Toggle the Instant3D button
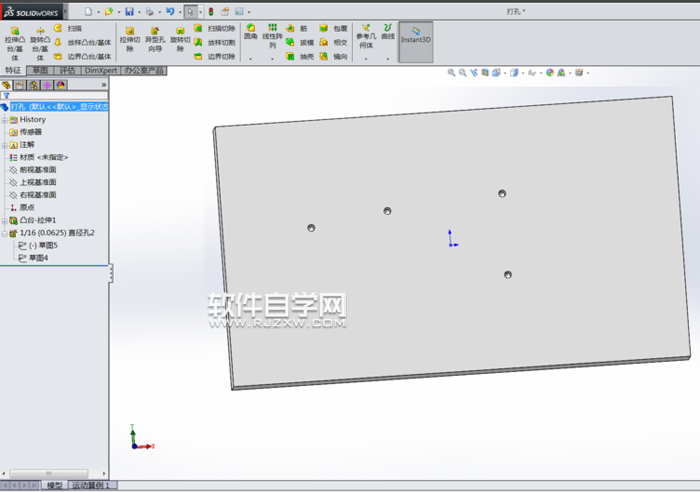The height and width of the screenshot is (492, 700). [x=416, y=42]
